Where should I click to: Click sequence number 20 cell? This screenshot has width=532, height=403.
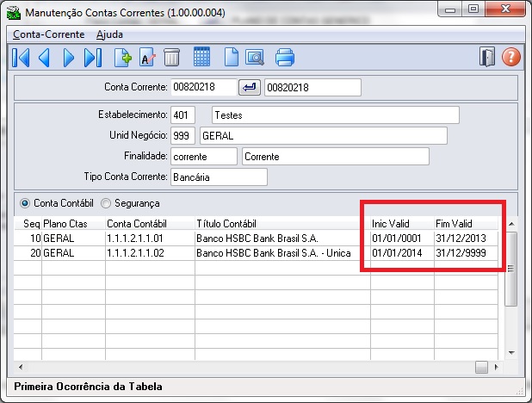[28, 253]
